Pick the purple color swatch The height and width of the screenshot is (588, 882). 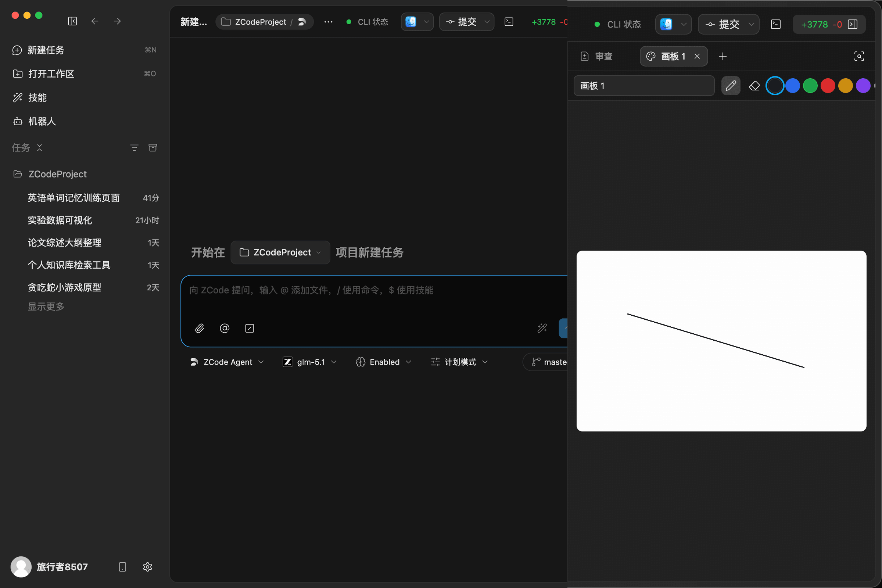tap(863, 86)
